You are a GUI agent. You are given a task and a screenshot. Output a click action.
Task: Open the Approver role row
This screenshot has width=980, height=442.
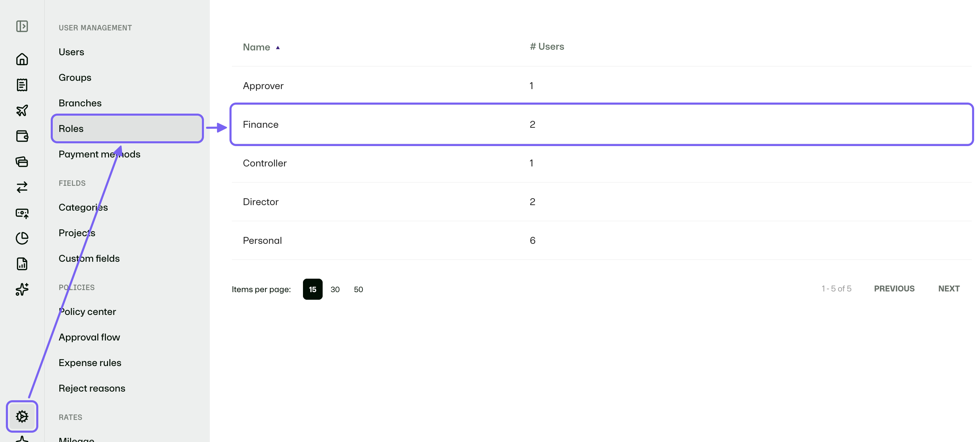point(601,86)
